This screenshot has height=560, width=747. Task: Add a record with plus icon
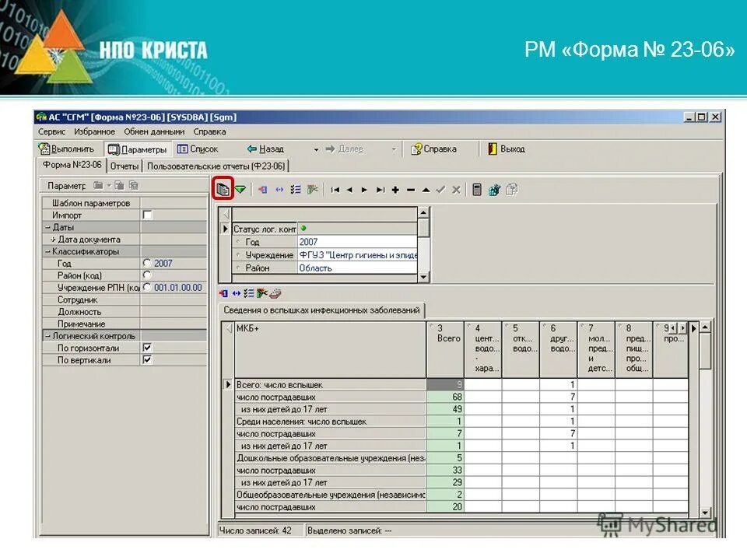pyautogui.click(x=395, y=190)
